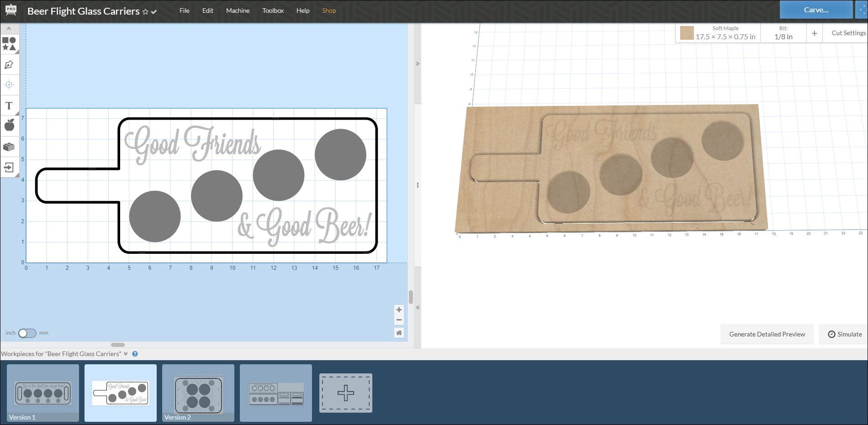The image size is (868, 425).
Task: Zoom out on the design canvas
Action: pos(399,320)
